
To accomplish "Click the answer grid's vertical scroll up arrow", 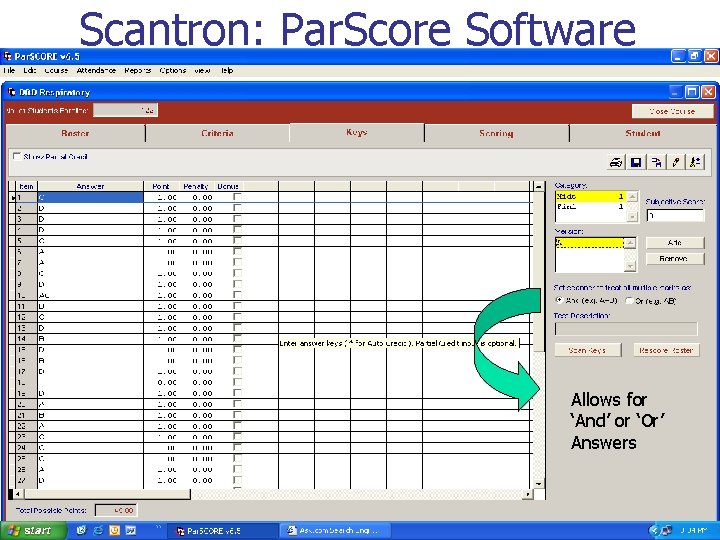I will click(538, 186).
